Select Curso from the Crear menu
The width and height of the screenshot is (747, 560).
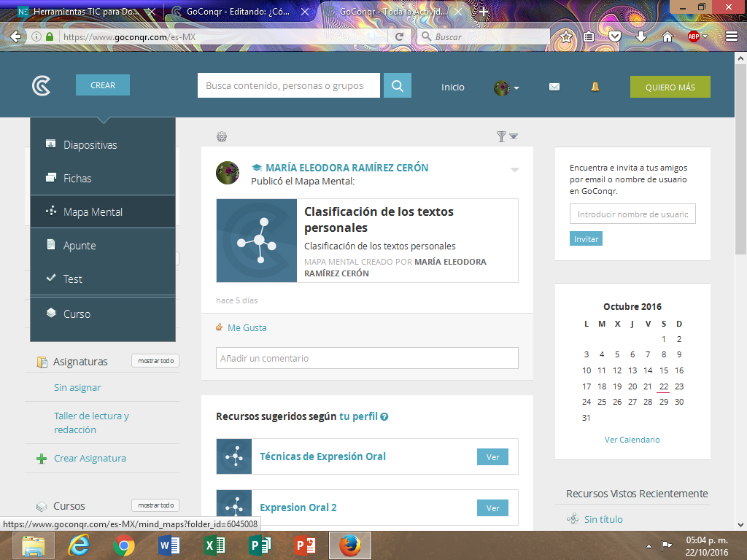pyautogui.click(x=103, y=314)
